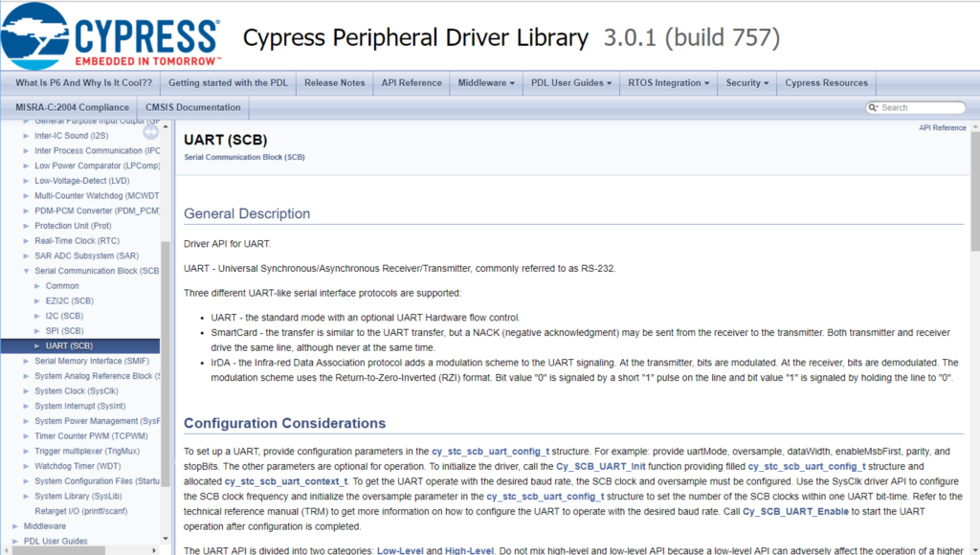Viewport: 980px width, 555px height.
Task: Open the CMSIS Documentation tab
Action: [x=193, y=107]
